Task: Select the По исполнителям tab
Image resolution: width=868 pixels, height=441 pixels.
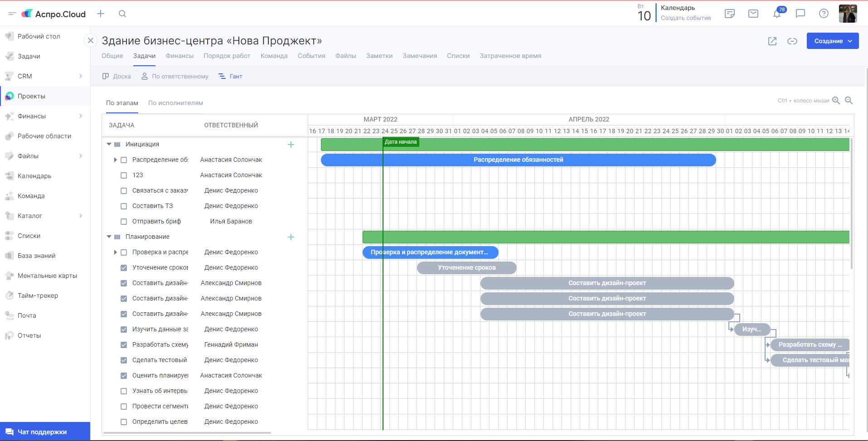Action: click(x=175, y=103)
